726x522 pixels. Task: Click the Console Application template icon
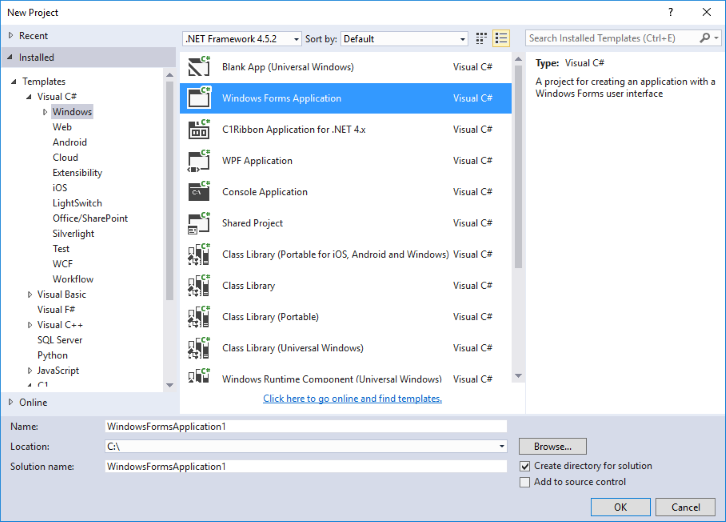[199, 192]
